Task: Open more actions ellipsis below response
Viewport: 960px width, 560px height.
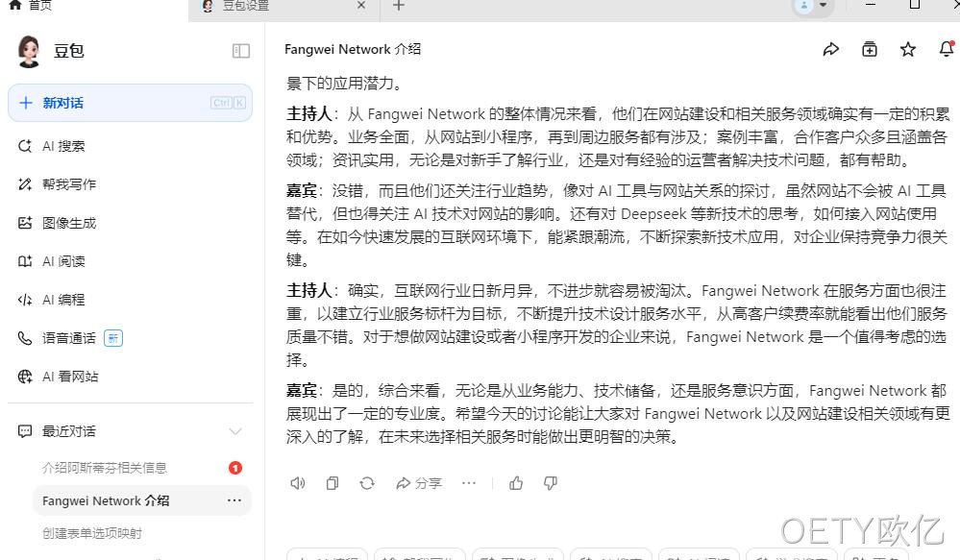Action: pos(469,483)
